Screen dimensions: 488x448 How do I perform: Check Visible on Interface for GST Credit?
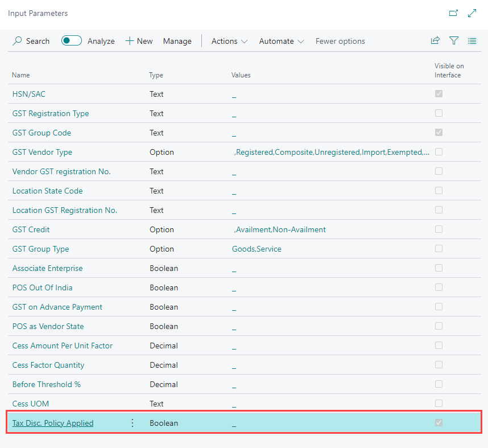point(439,229)
